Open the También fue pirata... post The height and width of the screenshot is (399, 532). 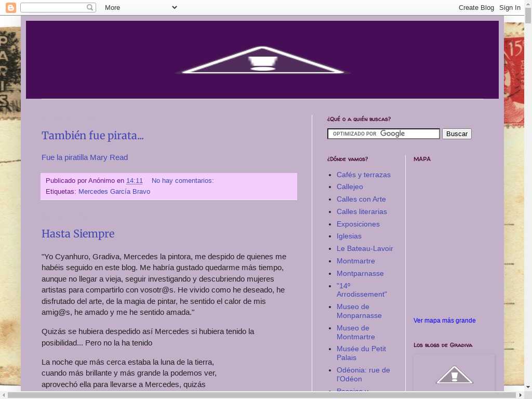pyautogui.click(x=92, y=136)
